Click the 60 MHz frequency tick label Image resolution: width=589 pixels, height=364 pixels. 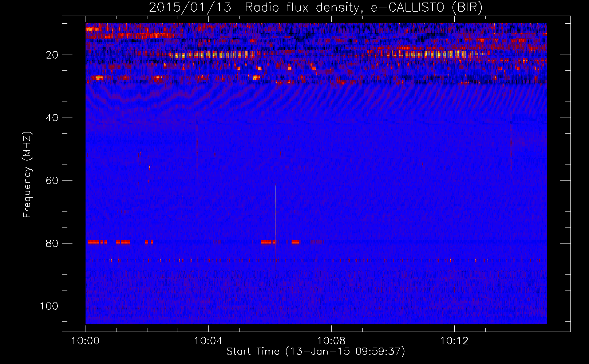click(x=52, y=181)
